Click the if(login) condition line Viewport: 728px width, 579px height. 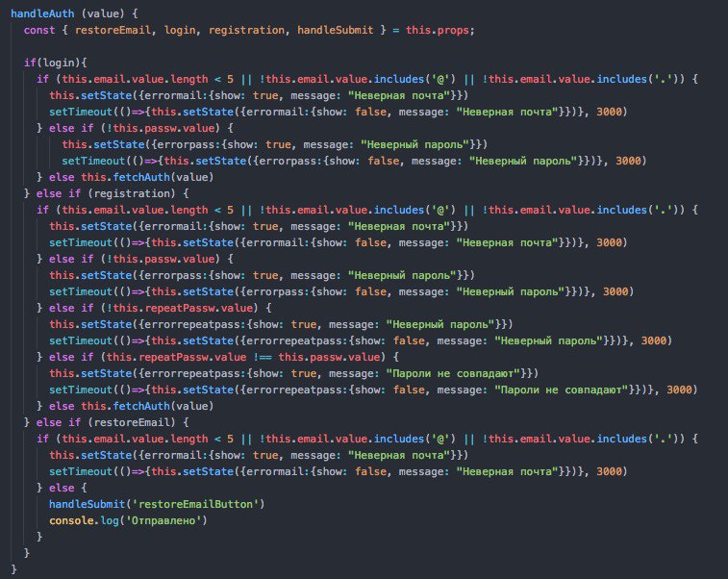point(55,63)
